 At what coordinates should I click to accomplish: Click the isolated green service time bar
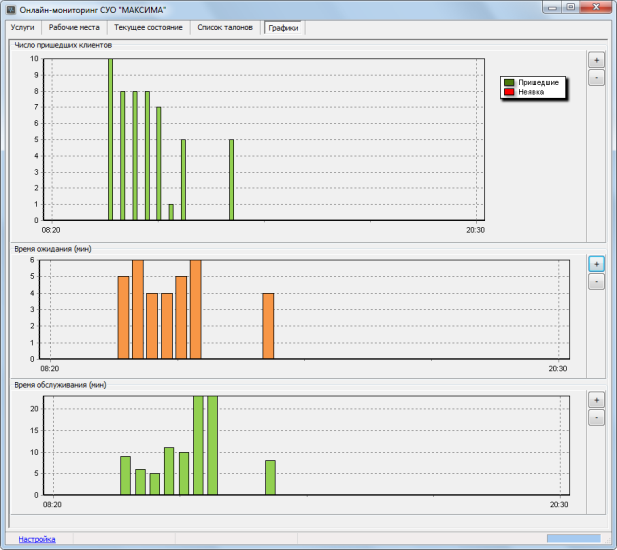point(270,477)
